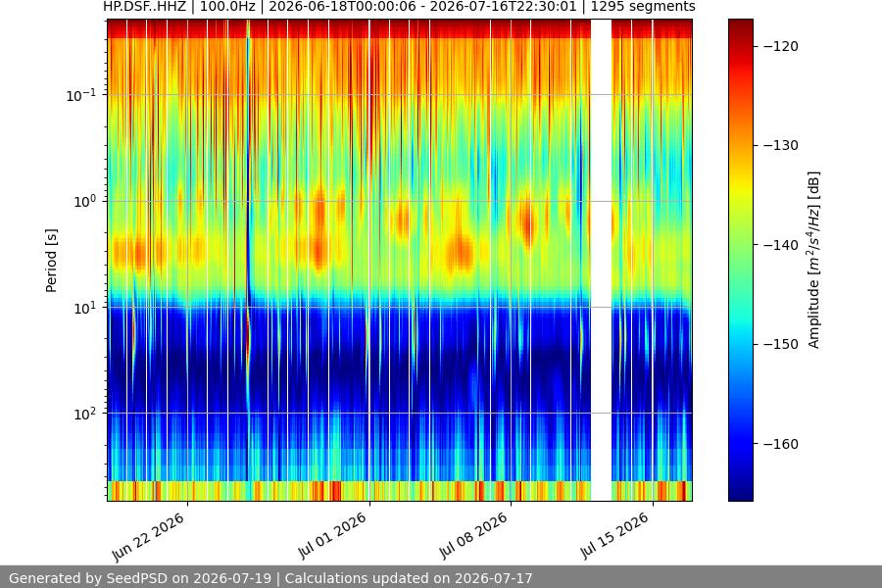Click the plot title 'HP.DSF..HHZ'

(x=145, y=7)
